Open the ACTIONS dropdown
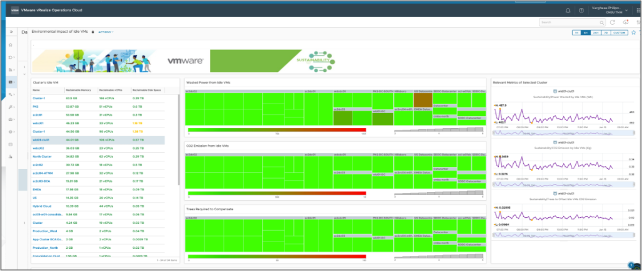Viewport: 644px width, 273px height. coord(106,32)
